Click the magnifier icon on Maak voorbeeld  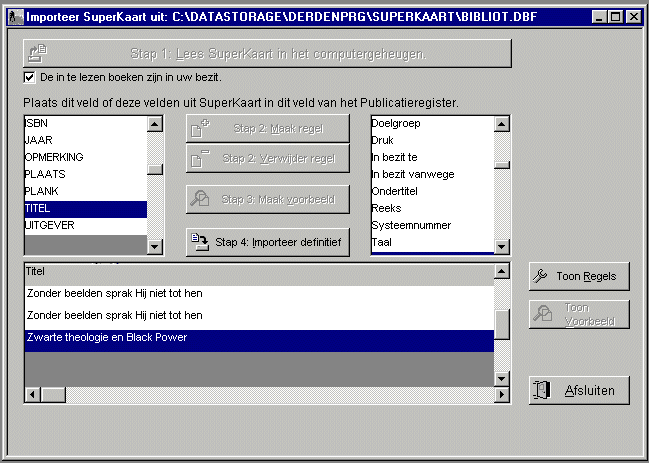200,199
